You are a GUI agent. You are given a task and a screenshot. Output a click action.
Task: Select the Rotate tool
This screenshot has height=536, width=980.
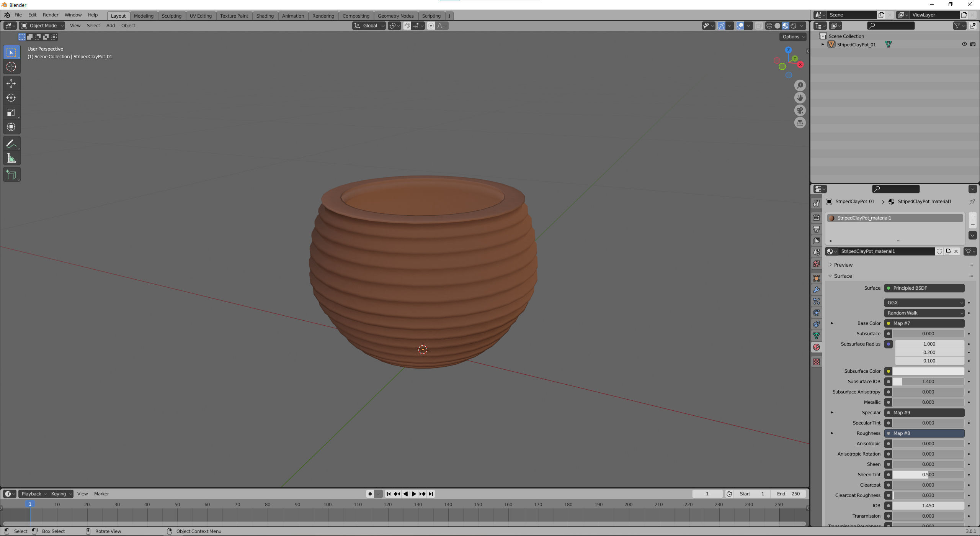pyautogui.click(x=11, y=98)
